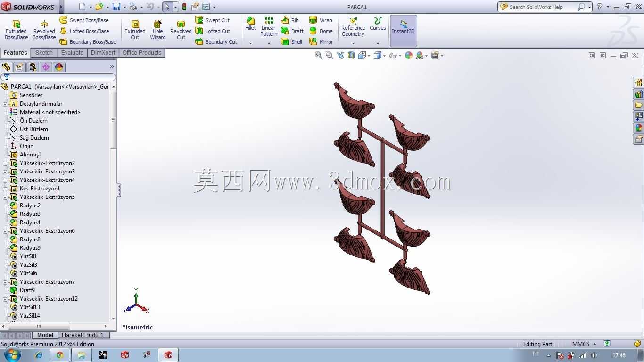
Task: Choose the Swept Boss/Base tool
Action: coord(84,20)
